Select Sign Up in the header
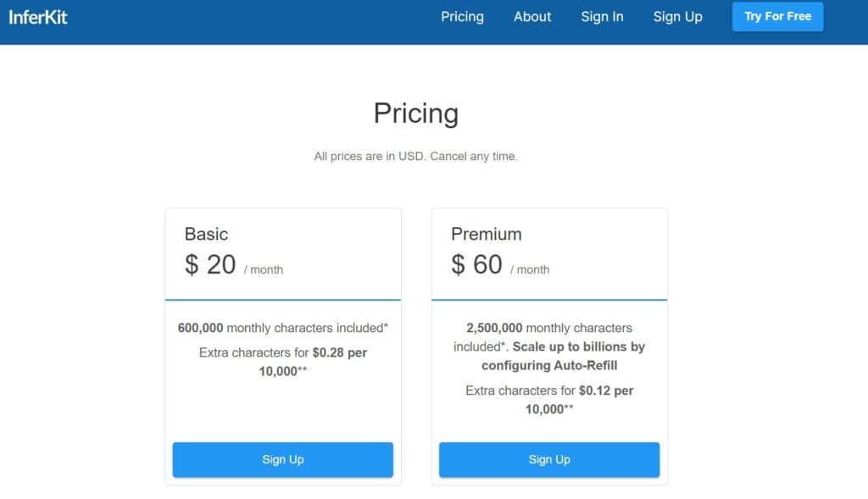This screenshot has width=868, height=499. (x=677, y=17)
